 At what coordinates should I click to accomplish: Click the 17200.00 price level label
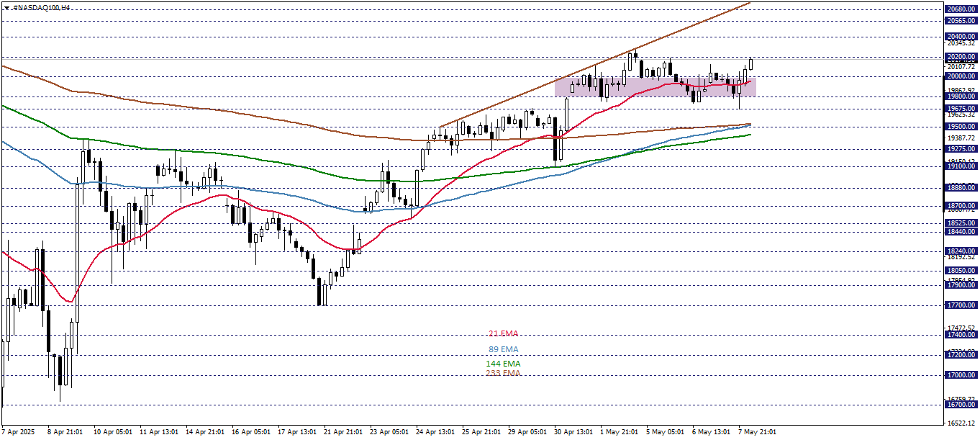click(x=961, y=355)
